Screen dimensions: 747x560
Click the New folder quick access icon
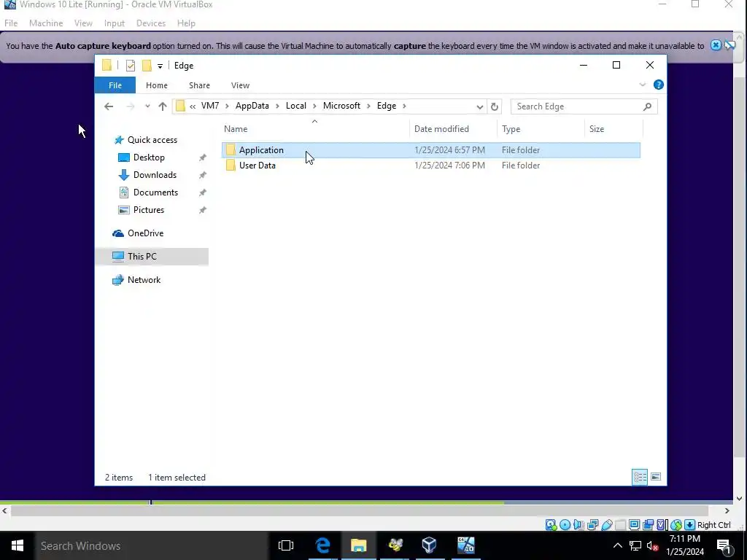147,66
